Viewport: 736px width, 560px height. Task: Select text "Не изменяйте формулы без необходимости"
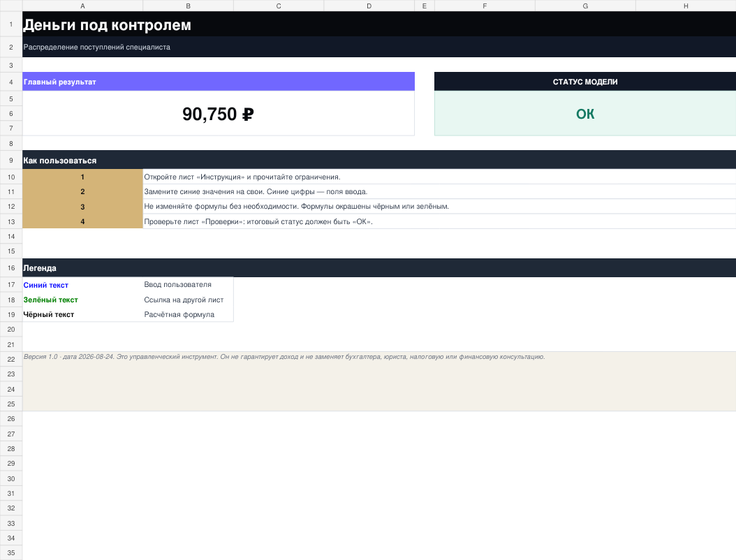pyautogui.click(x=221, y=207)
